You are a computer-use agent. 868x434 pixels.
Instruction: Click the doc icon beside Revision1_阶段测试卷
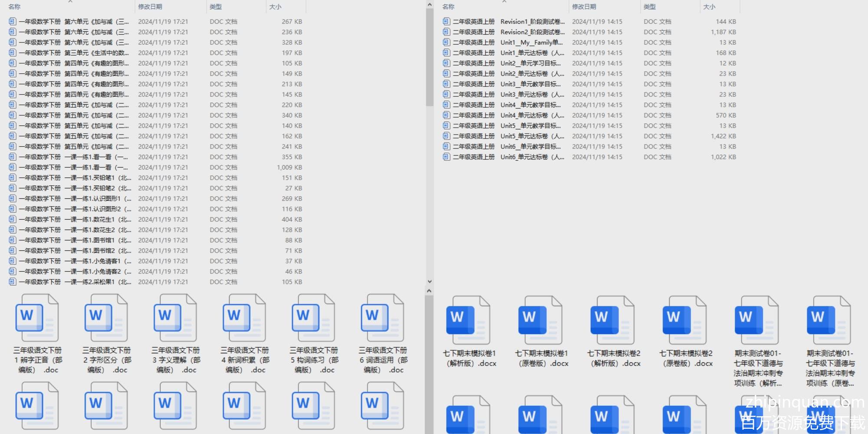pos(446,21)
